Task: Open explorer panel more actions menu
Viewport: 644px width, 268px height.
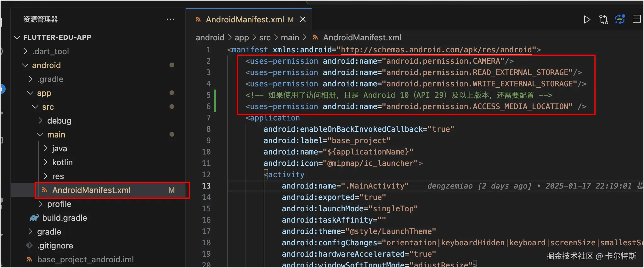Action: 171,19
